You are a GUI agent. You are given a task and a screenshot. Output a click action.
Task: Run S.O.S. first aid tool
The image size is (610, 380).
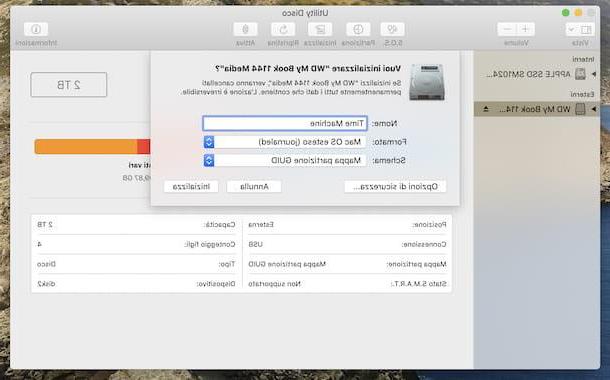(x=393, y=30)
